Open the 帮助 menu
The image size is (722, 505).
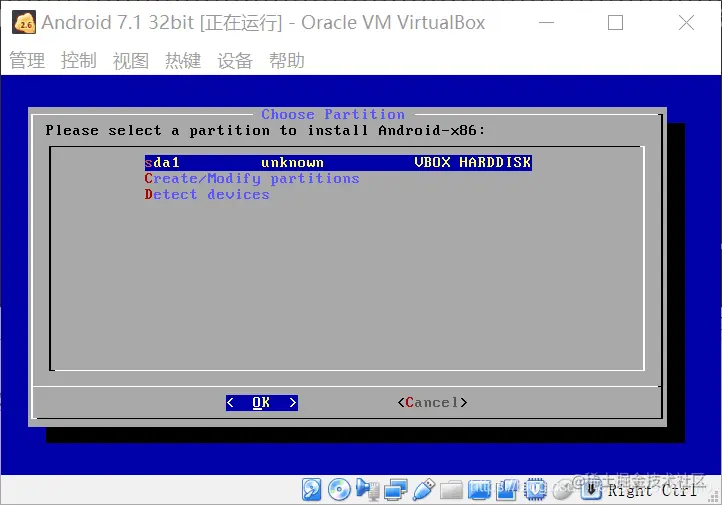pyautogui.click(x=287, y=60)
